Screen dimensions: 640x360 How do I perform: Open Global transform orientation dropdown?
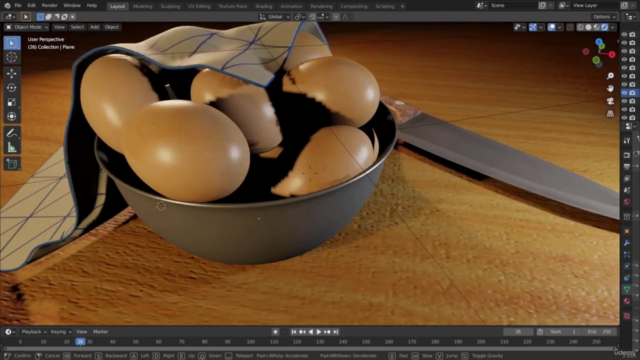(x=275, y=17)
